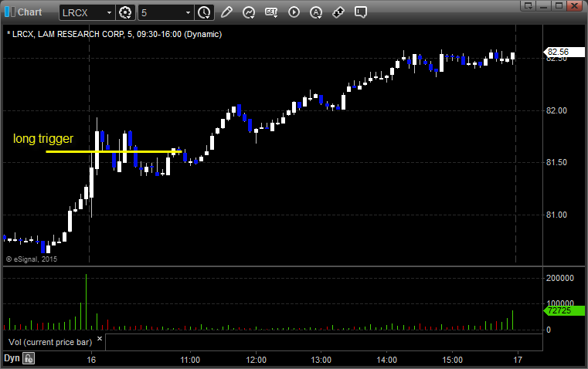
Task: Open the alerts icon with letter A
Action: coord(316,12)
